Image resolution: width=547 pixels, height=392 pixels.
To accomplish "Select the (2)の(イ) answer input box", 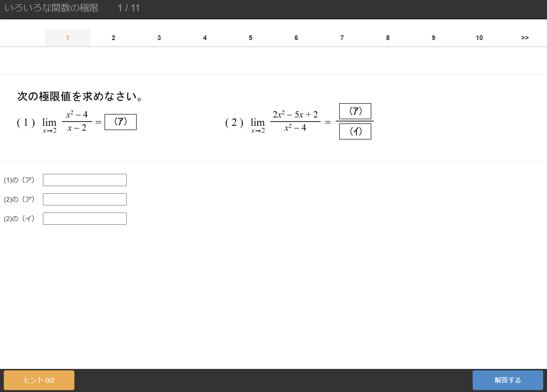I will click(85, 219).
